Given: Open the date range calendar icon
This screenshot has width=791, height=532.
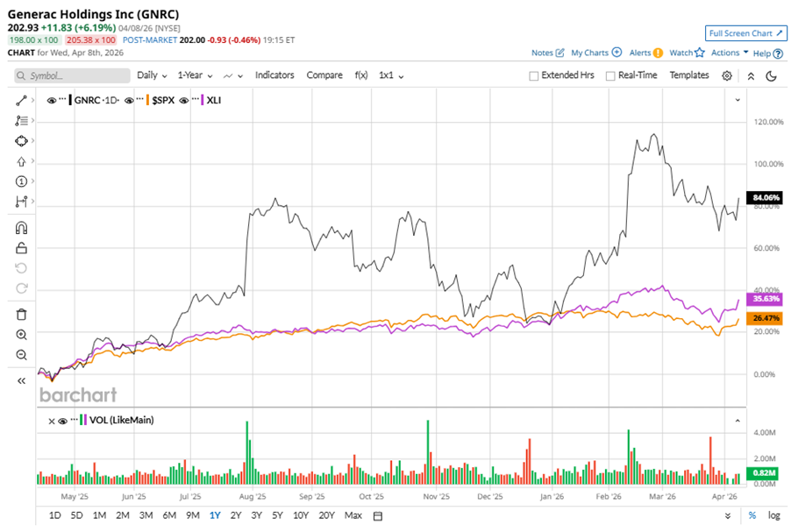Looking at the screenshot, I should [x=377, y=516].
